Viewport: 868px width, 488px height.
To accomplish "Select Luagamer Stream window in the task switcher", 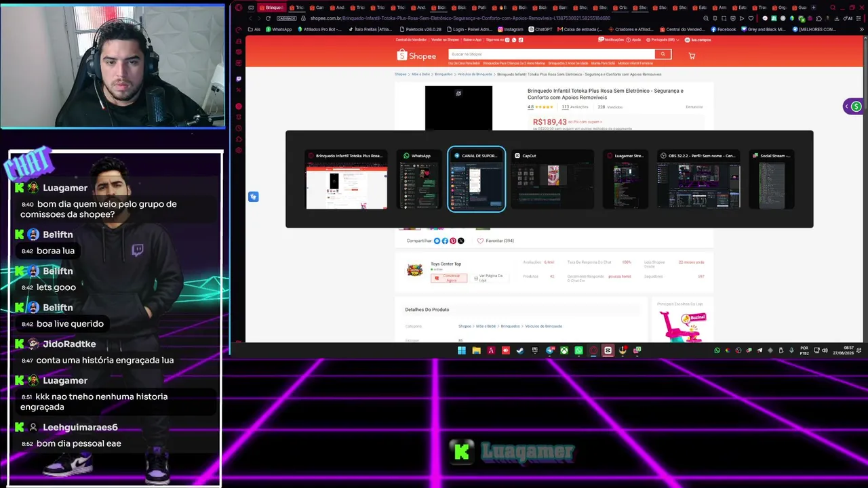I will [625, 180].
